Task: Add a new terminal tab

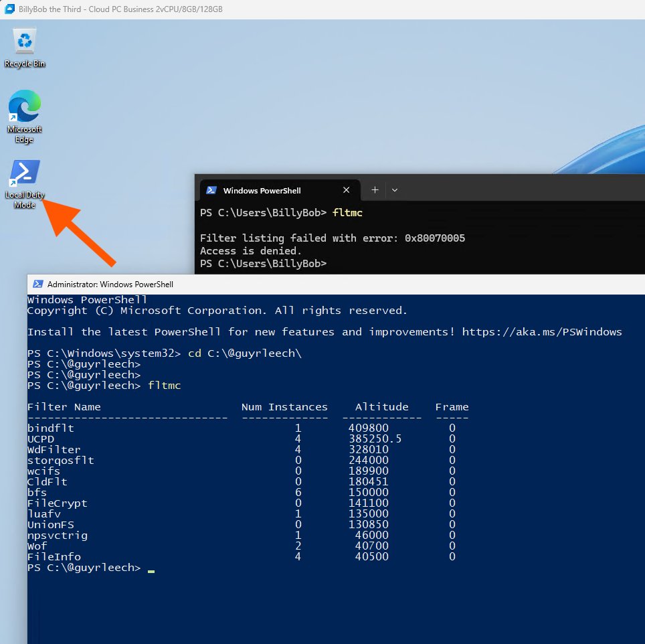Action: click(x=375, y=190)
